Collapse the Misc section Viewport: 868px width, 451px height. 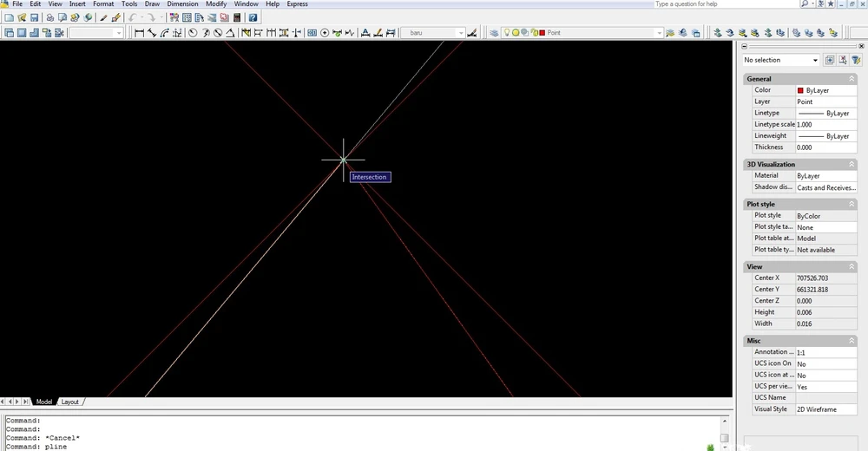coord(852,341)
